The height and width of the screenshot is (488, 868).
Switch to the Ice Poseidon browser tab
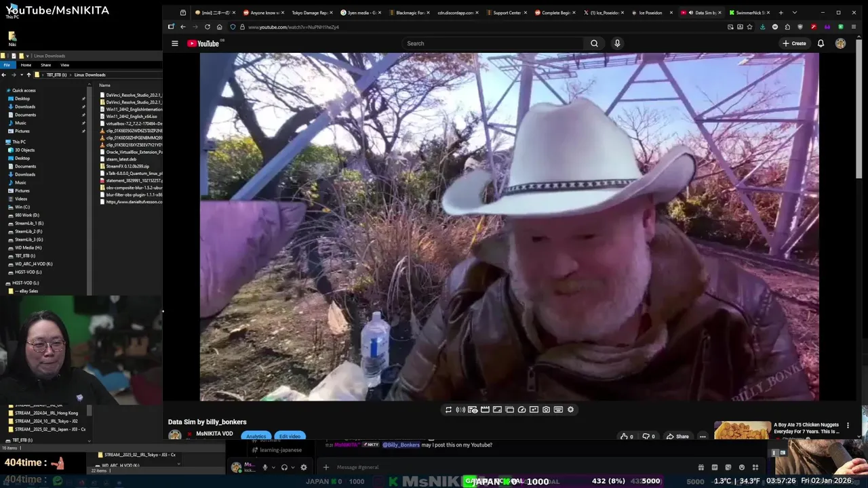coord(651,12)
